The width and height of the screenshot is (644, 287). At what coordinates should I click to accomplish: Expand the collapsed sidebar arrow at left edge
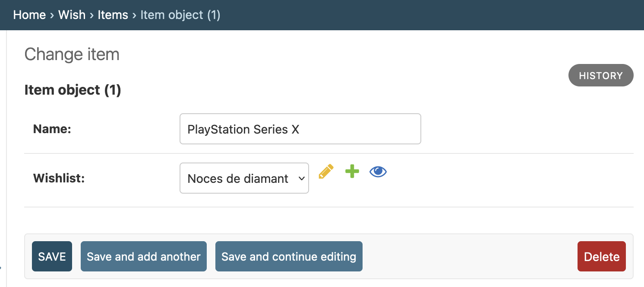coord(1,268)
